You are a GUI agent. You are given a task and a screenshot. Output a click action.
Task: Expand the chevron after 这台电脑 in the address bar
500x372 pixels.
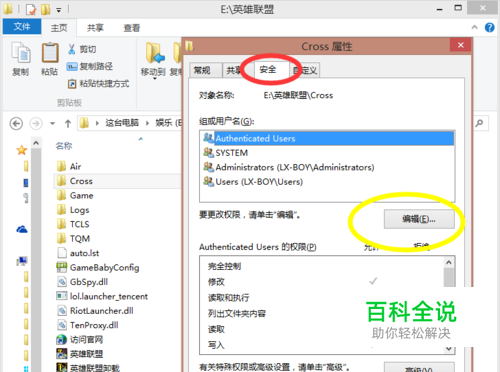click(x=147, y=123)
